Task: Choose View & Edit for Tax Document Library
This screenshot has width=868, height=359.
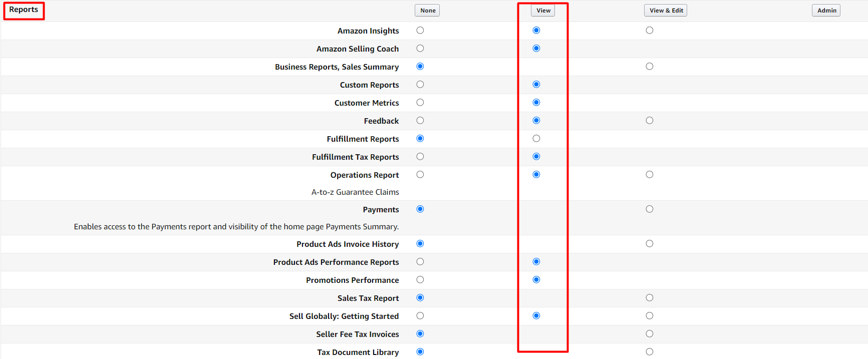Action: [650, 352]
